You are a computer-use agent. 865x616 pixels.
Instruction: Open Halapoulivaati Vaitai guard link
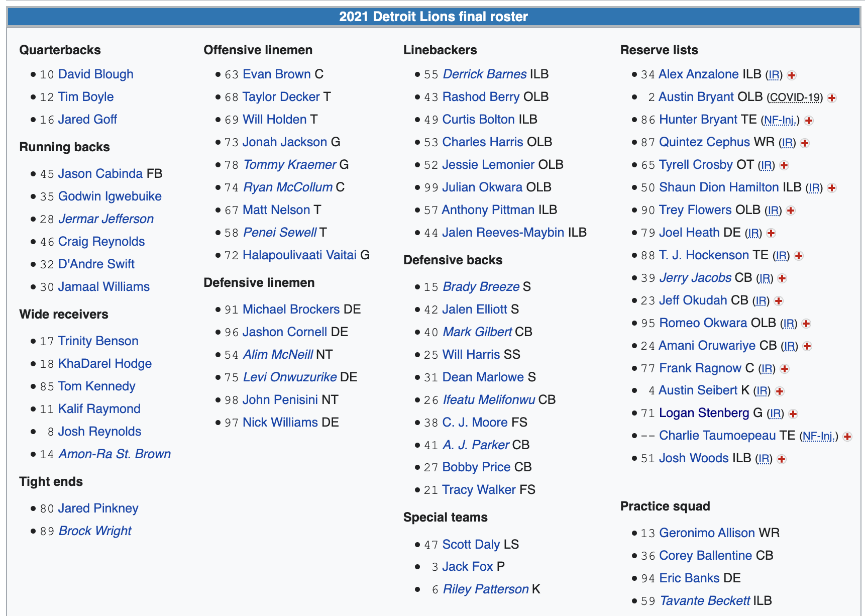point(299,255)
